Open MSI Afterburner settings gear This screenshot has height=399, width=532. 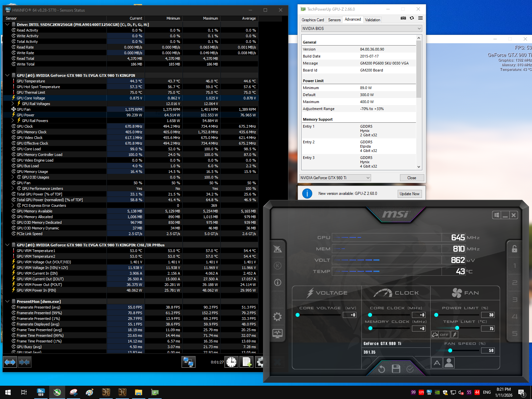pyautogui.click(x=277, y=317)
